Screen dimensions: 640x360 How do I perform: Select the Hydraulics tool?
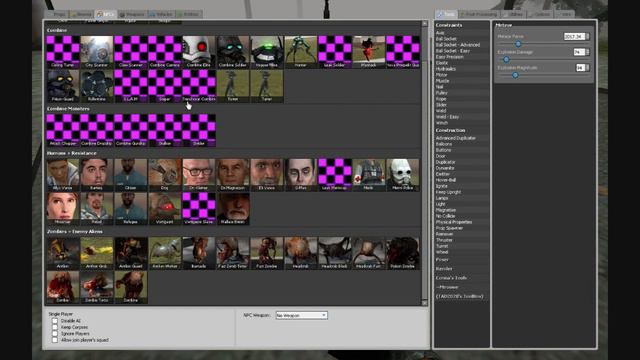446,69
